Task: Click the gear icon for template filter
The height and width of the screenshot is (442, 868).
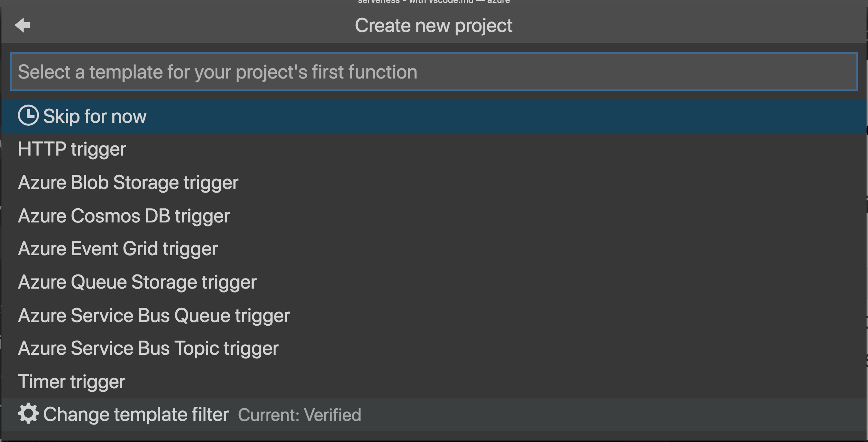Action: pyautogui.click(x=28, y=414)
